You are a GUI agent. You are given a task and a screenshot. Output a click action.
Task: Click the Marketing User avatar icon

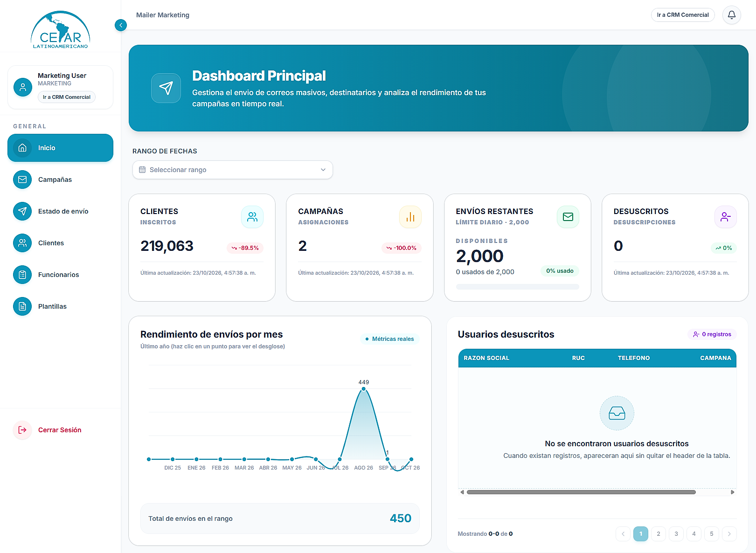point(23,87)
